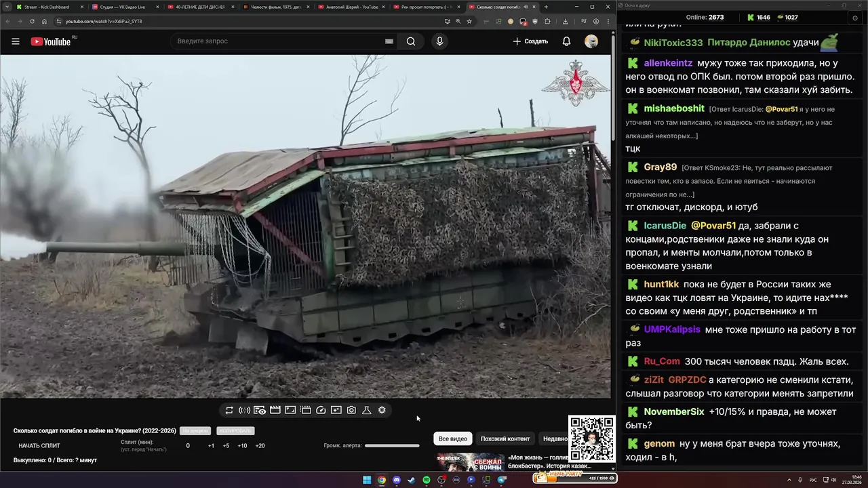Click the Создать button
Viewport: 868px width, 488px height.
(x=530, y=41)
